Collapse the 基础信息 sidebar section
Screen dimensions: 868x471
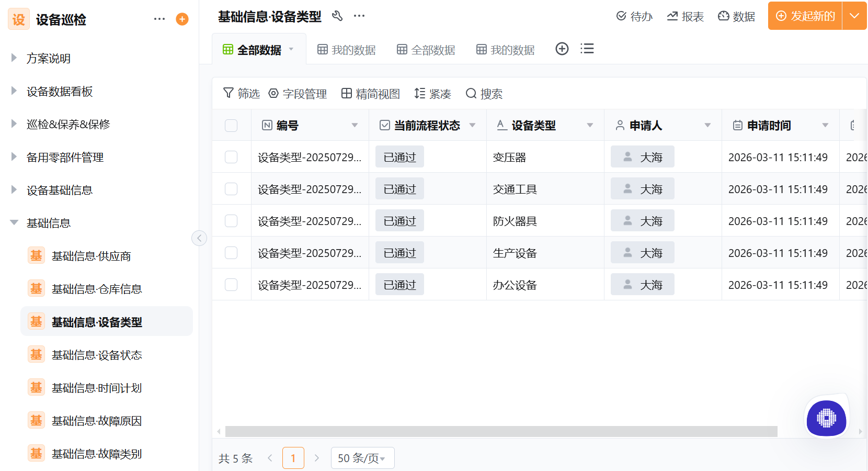click(x=14, y=222)
